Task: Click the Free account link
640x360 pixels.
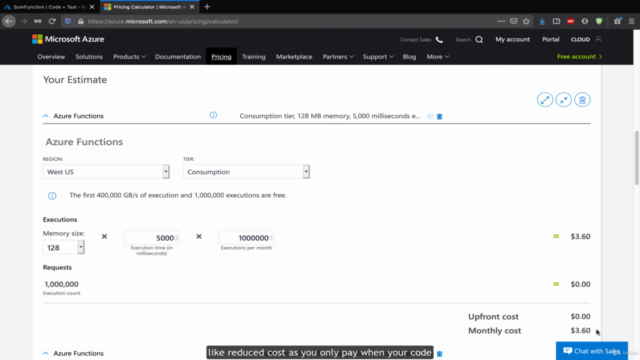Action: (x=580, y=56)
